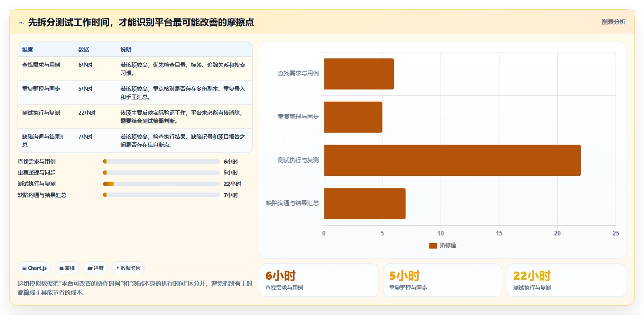The height and width of the screenshot is (315, 644).
Task: Click the 测试执行与复测 progress bar
Action: (161, 184)
